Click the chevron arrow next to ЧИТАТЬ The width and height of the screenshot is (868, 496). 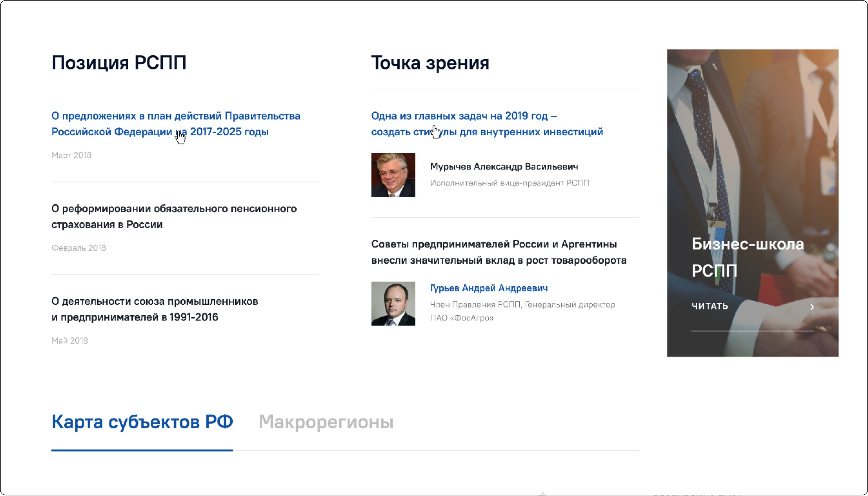812,307
